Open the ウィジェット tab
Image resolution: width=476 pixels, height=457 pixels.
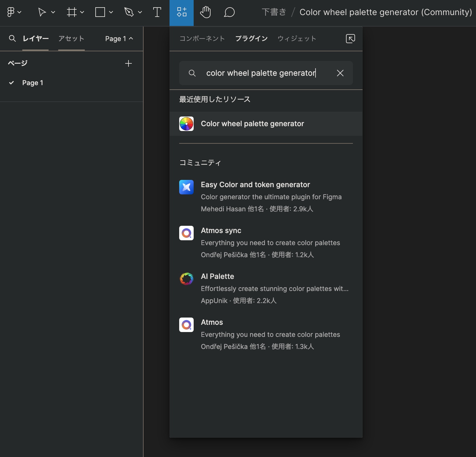click(x=297, y=39)
